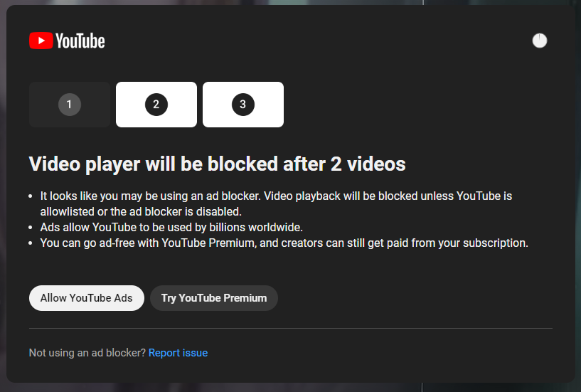Select the step 3 indicator box
The height and width of the screenshot is (392, 581).
pyautogui.click(x=243, y=105)
